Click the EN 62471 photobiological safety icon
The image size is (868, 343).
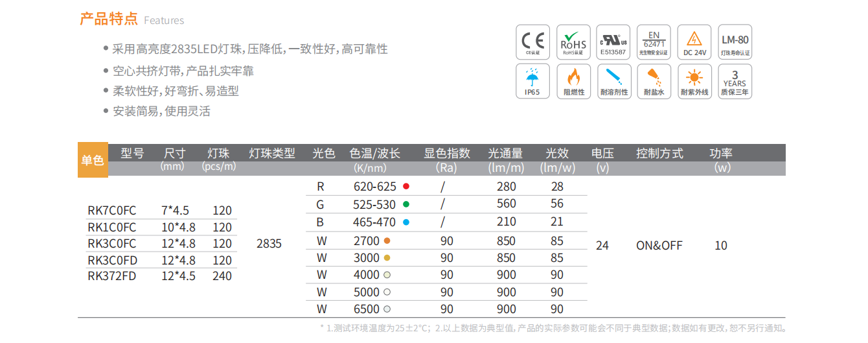pos(654,43)
